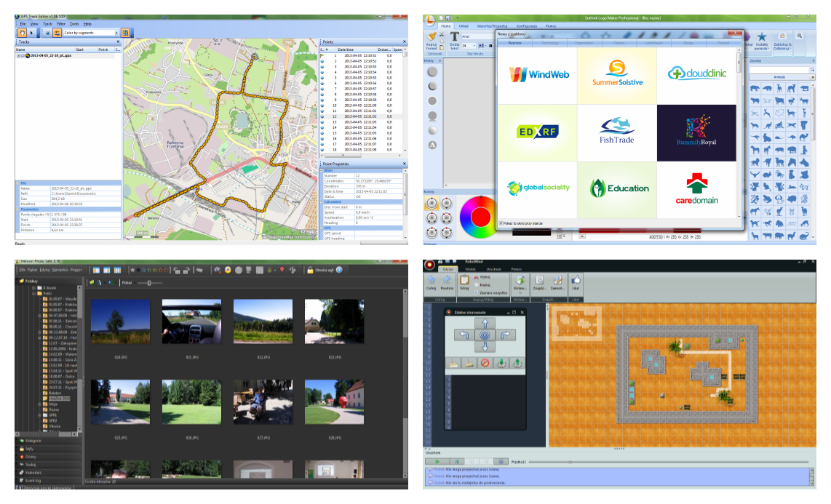Image resolution: width=831 pixels, height=504 pixels.
Task: Click the Znajdź find icon in RoboMind
Action: [539, 279]
